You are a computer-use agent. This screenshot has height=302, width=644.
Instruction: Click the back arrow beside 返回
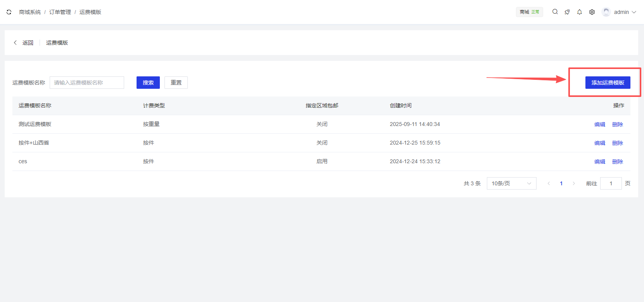click(15, 43)
